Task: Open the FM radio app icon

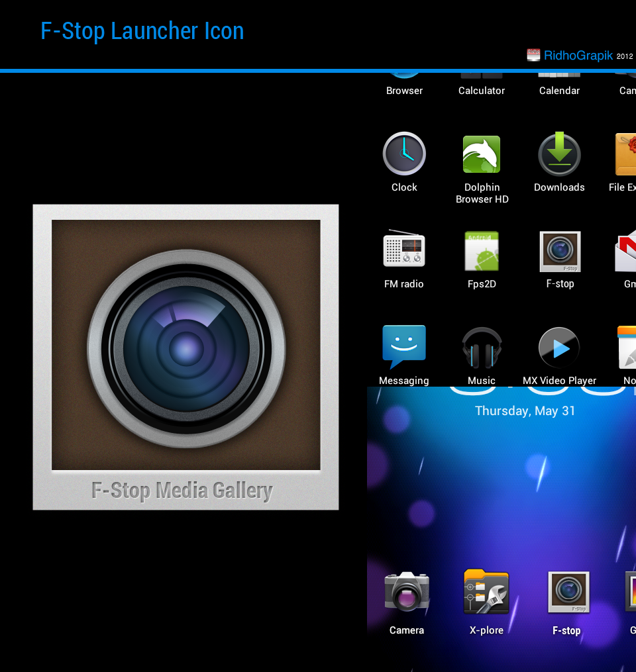Action: (x=404, y=250)
